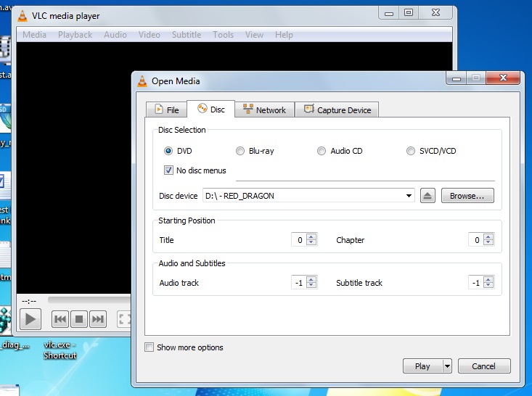532x396 pixels.
Task: Select the SVCD/VCD radio button
Action: [411, 151]
